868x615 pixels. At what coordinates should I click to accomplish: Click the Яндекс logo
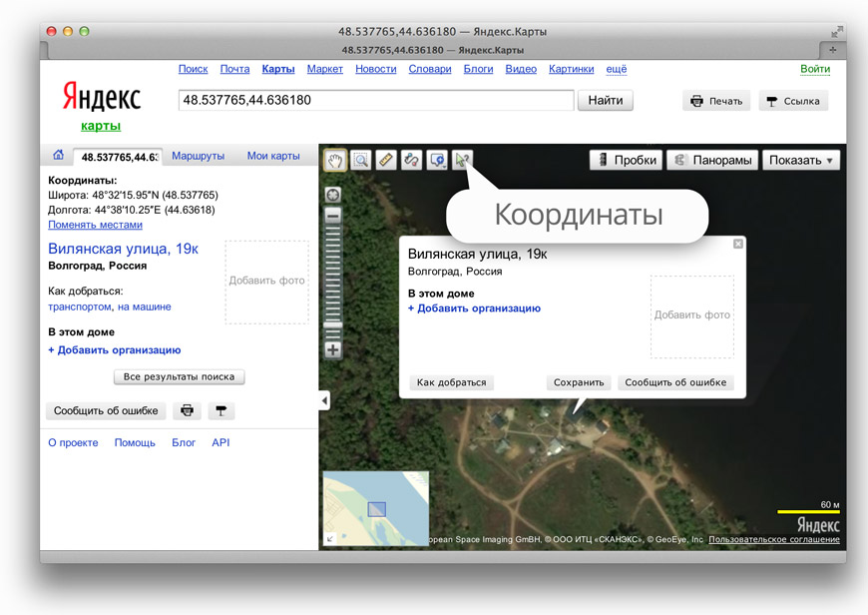[x=102, y=97]
